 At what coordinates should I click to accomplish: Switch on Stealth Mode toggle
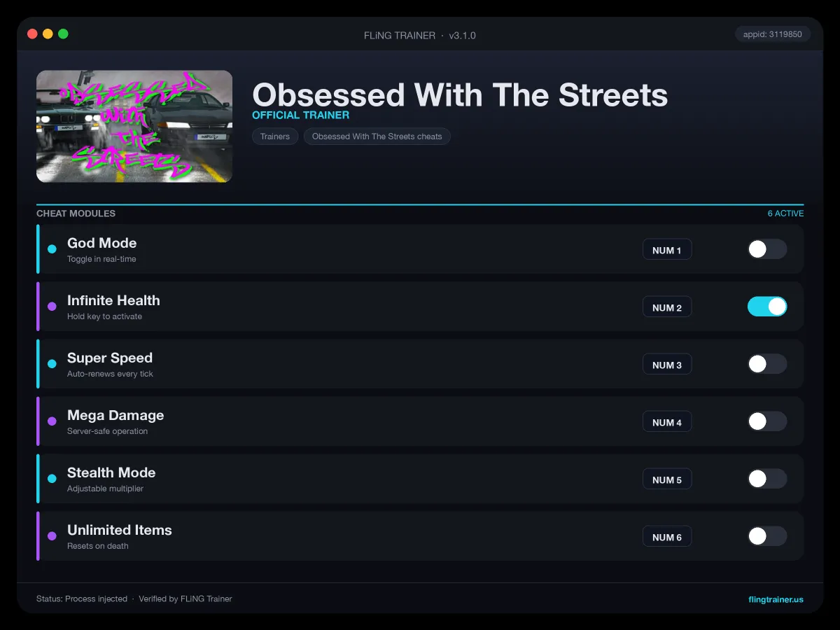tap(767, 479)
